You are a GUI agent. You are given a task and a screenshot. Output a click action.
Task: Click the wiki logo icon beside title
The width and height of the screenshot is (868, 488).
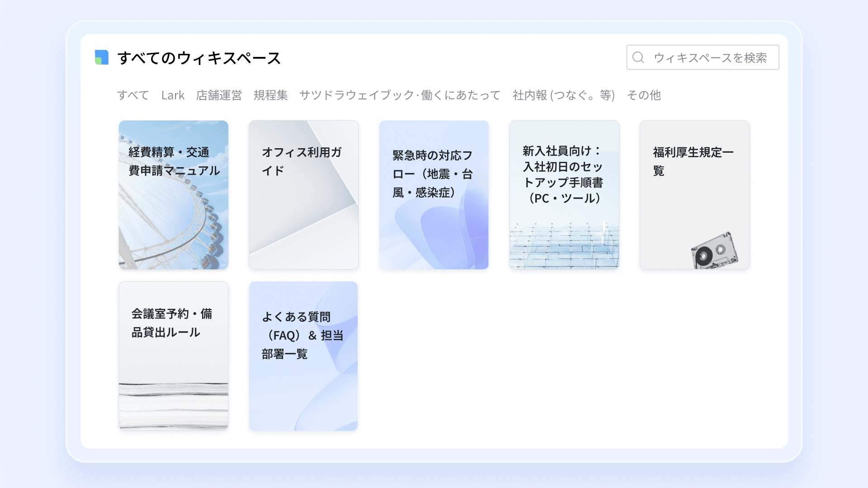pyautogui.click(x=102, y=57)
